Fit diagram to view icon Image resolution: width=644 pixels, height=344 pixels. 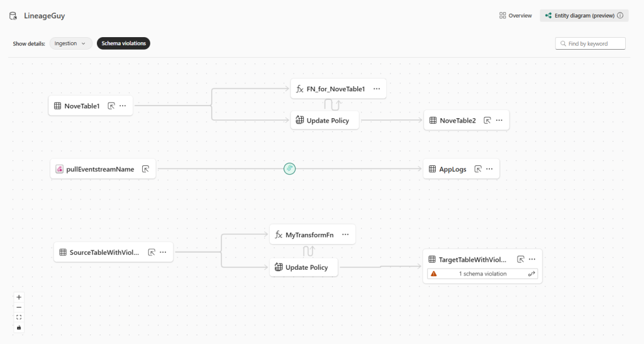pos(19,317)
